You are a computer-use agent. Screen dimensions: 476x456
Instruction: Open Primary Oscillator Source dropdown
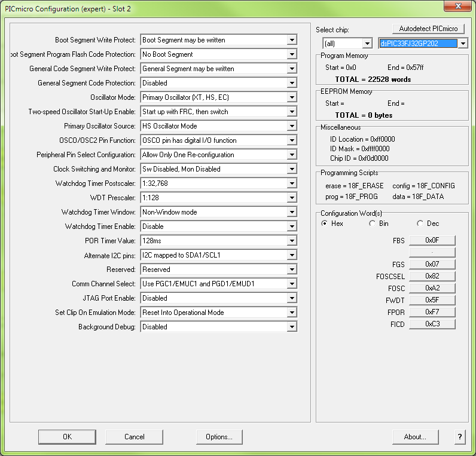pyautogui.click(x=292, y=126)
